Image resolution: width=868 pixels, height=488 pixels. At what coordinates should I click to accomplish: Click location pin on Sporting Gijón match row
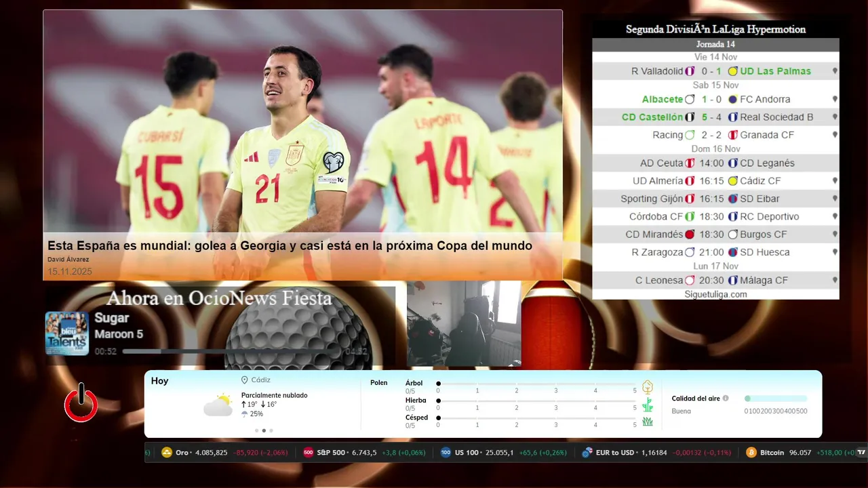click(835, 199)
